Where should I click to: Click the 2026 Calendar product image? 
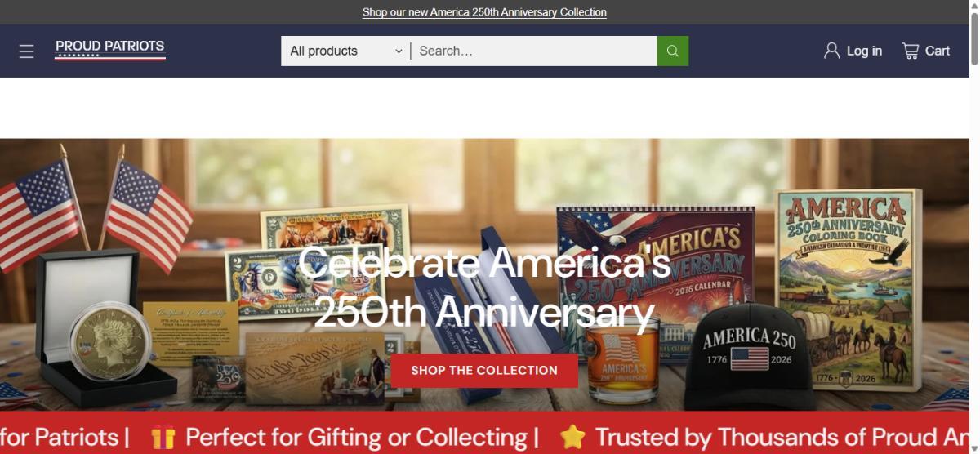[x=656, y=269]
